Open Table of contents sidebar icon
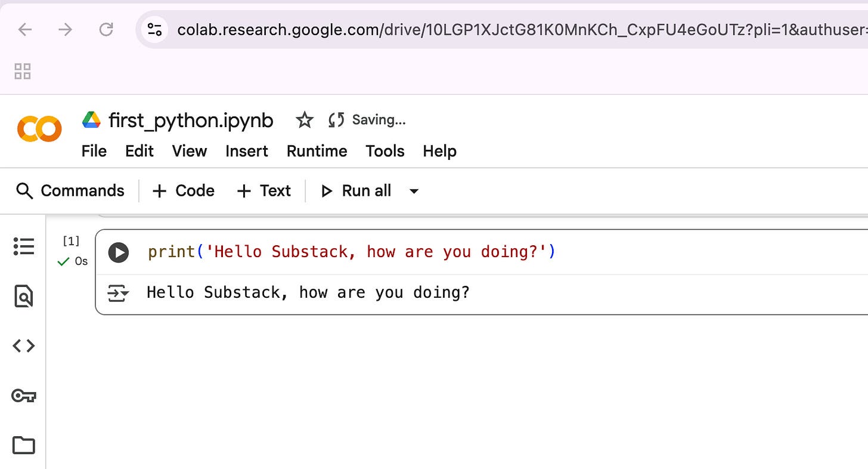Image resolution: width=868 pixels, height=469 pixels. click(x=24, y=246)
